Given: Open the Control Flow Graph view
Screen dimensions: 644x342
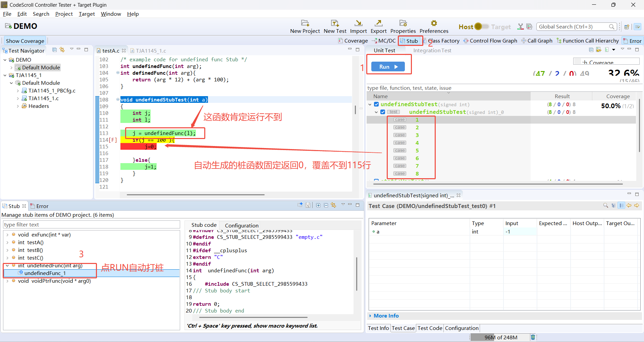Looking at the screenshot, I should coord(490,41).
